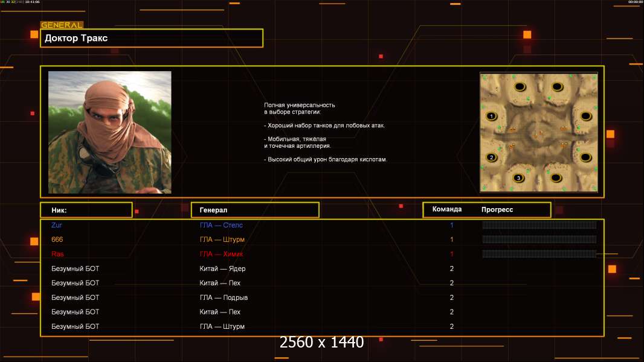Image resolution: width=644 pixels, height=362 pixels.
Task: Select the ГЛА — Подрыв bot general
Action: point(224,297)
